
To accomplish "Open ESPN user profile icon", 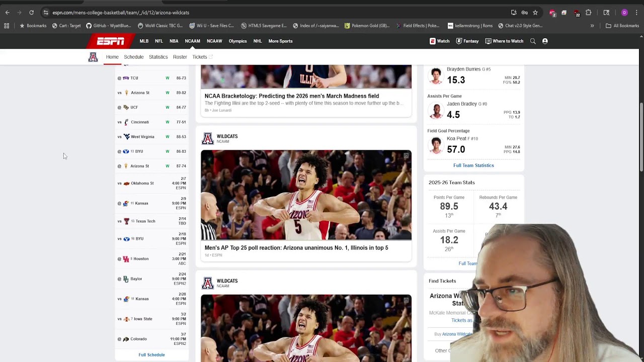I will pyautogui.click(x=545, y=41).
